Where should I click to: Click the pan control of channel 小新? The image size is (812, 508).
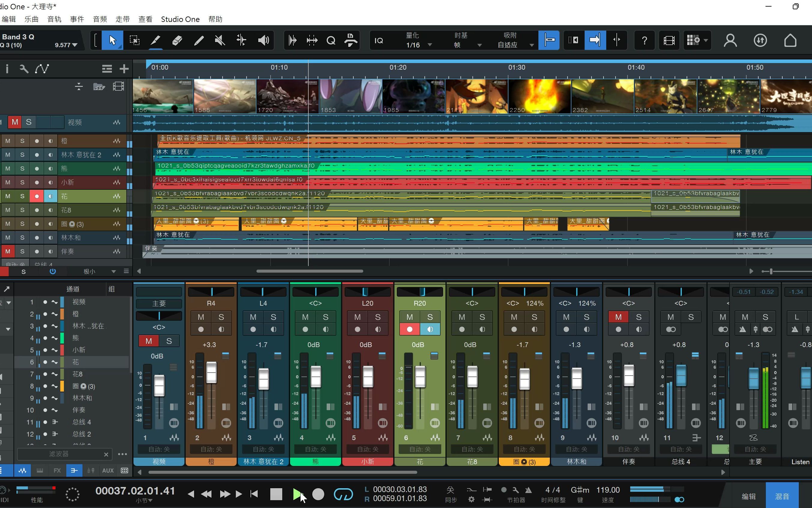367,292
